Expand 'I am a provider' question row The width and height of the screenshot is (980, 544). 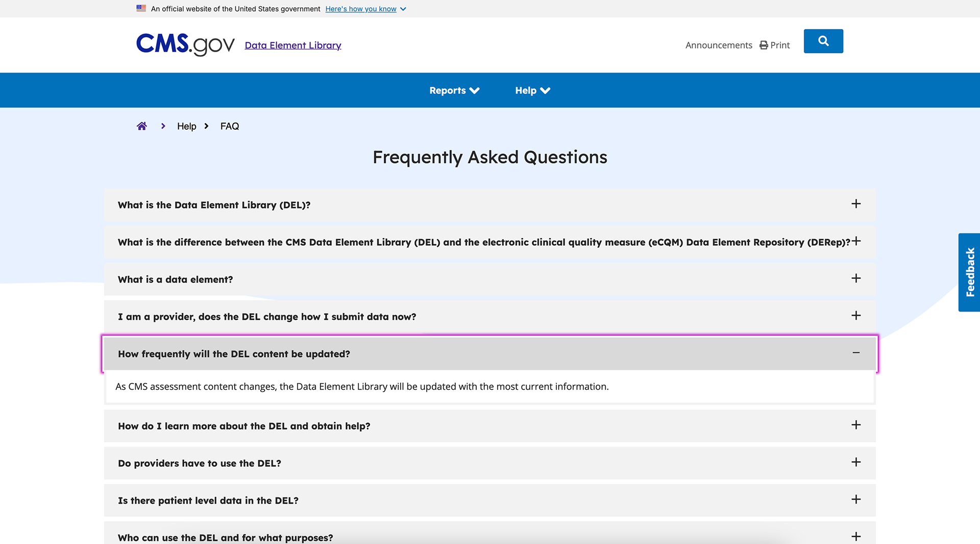tap(856, 316)
